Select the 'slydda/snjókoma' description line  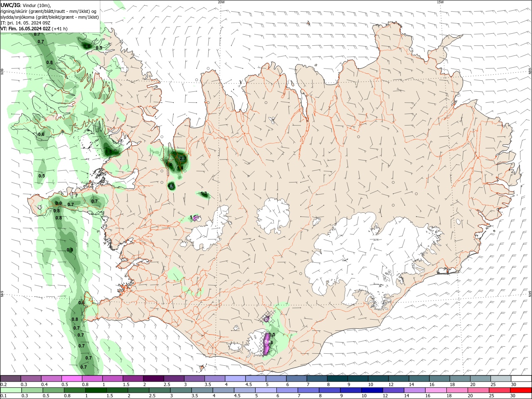(49, 17)
